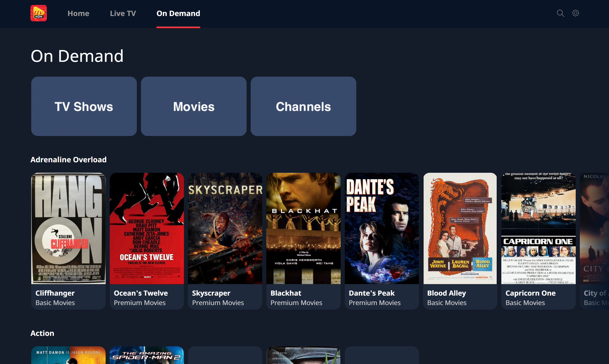Click the Capricorn One title text
This screenshot has height=364, width=609.
tap(530, 293)
